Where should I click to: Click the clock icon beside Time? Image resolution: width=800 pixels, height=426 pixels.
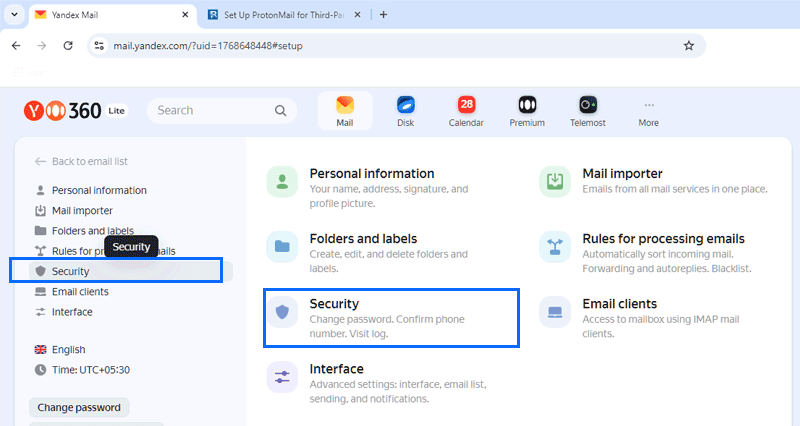40,370
